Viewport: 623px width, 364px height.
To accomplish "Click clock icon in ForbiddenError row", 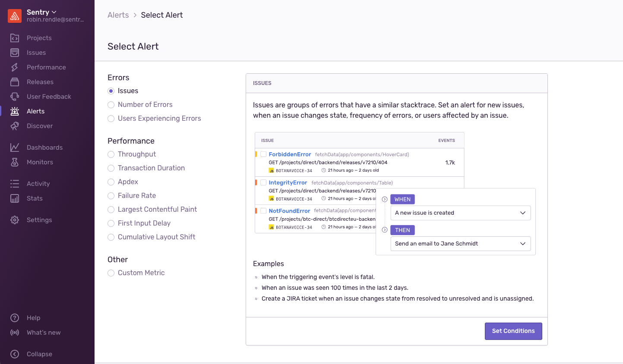I will coord(324,170).
